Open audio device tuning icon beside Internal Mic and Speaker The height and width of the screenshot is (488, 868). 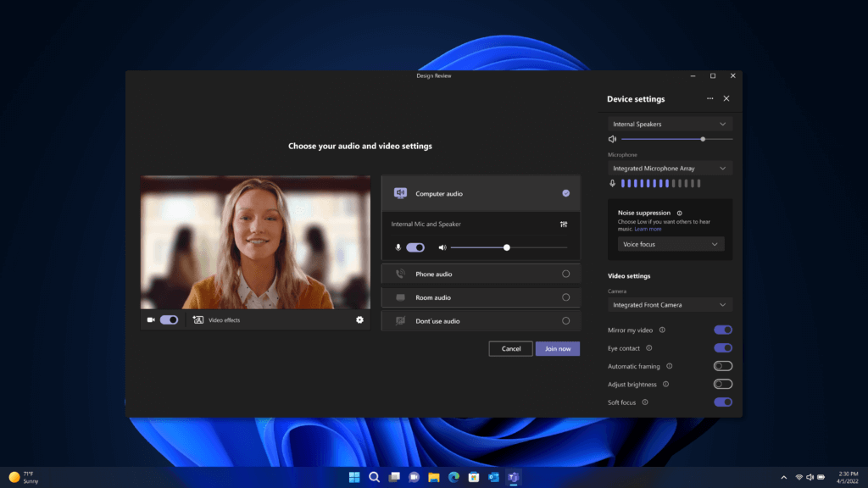(x=563, y=224)
